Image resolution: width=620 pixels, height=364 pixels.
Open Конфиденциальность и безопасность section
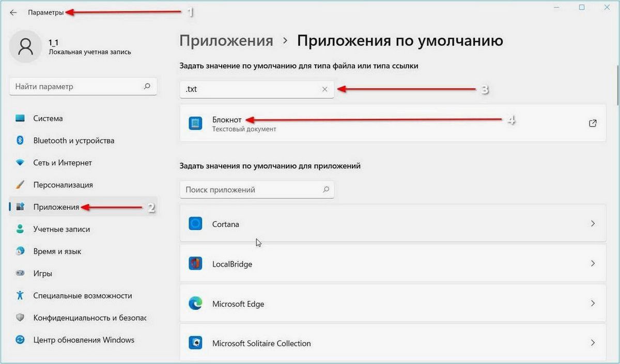(x=83, y=318)
